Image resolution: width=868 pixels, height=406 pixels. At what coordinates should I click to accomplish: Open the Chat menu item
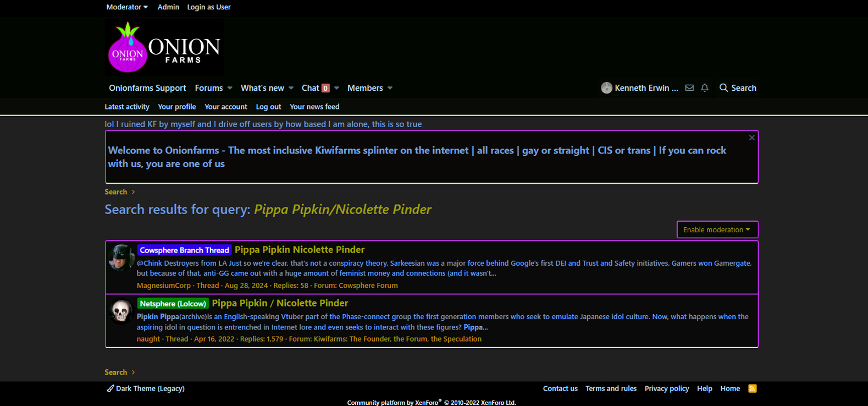point(316,88)
